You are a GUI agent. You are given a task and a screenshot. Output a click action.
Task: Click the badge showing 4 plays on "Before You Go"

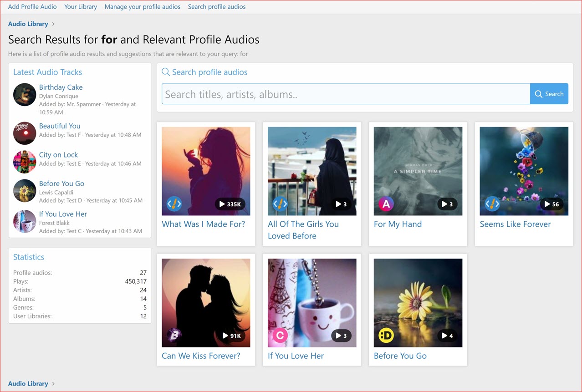pos(447,336)
